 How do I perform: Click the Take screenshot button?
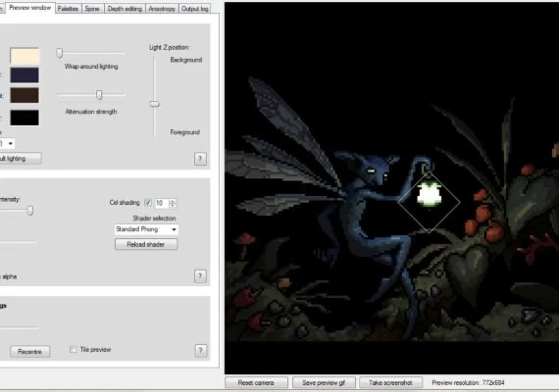(x=390, y=383)
